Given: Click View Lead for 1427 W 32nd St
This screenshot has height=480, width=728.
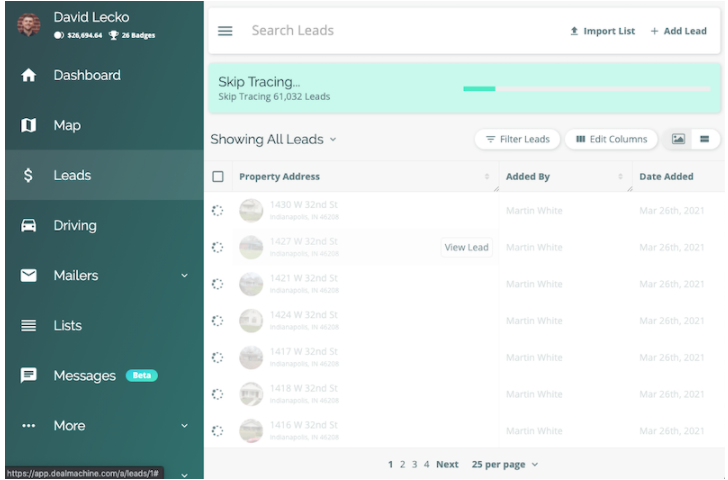Looking at the screenshot, I should pyautogui.click(x=466, y=247).
